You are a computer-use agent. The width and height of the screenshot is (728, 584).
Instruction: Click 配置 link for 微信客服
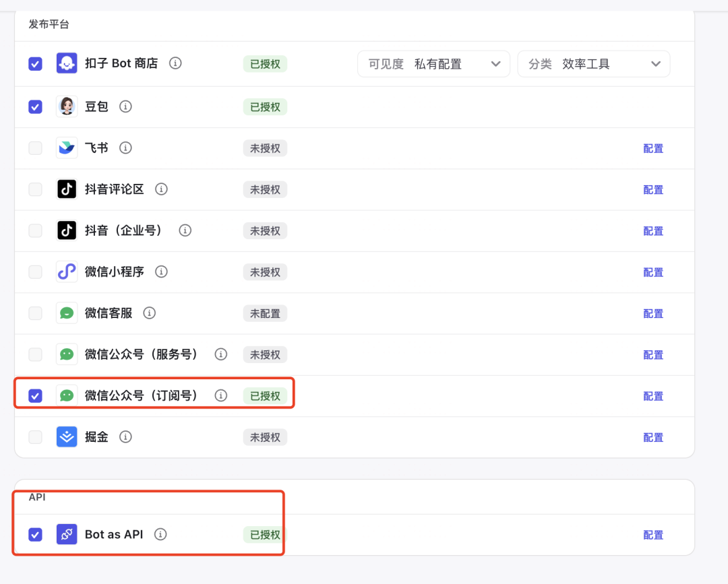[653, 314]
